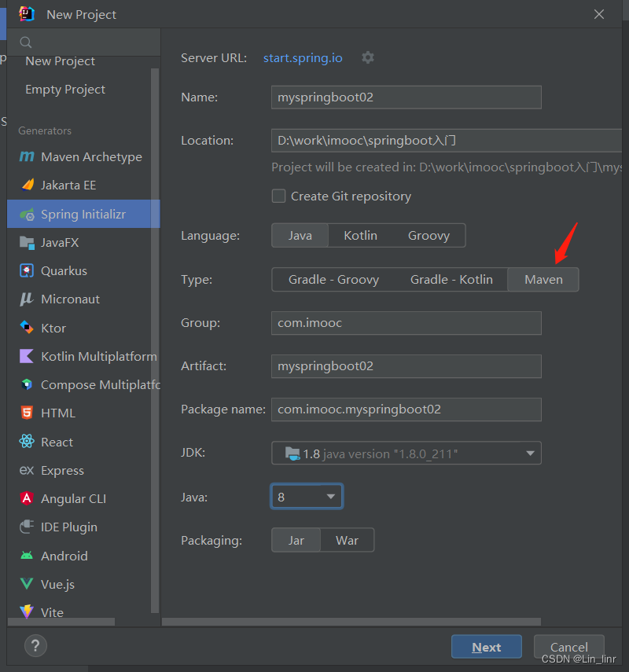Click the search magnifier icon
This screenshot has height=672, width=629.
click(x=26, y=42)
